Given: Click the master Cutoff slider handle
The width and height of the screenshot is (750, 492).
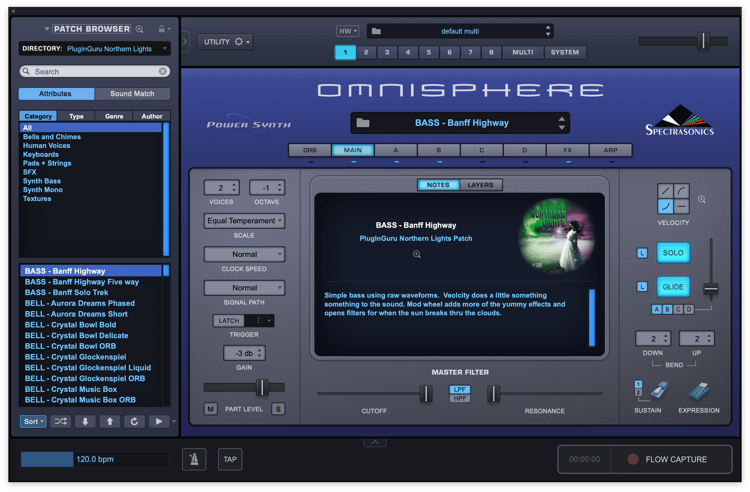Looking at the screenshot, I should click(426, 394).
